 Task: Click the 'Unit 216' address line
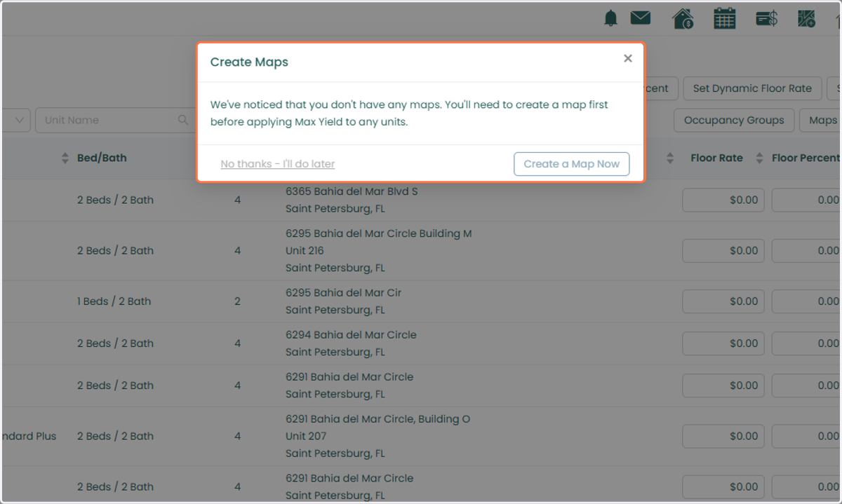point(305,250)
